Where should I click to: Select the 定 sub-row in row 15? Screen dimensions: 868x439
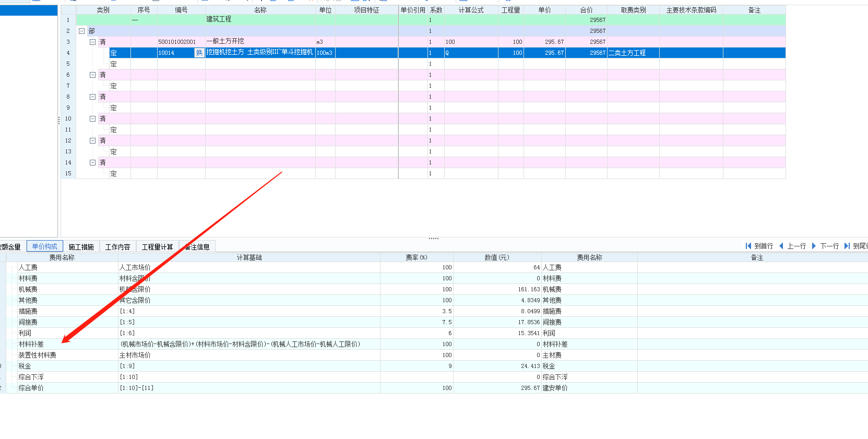click(x=431, y=173)
